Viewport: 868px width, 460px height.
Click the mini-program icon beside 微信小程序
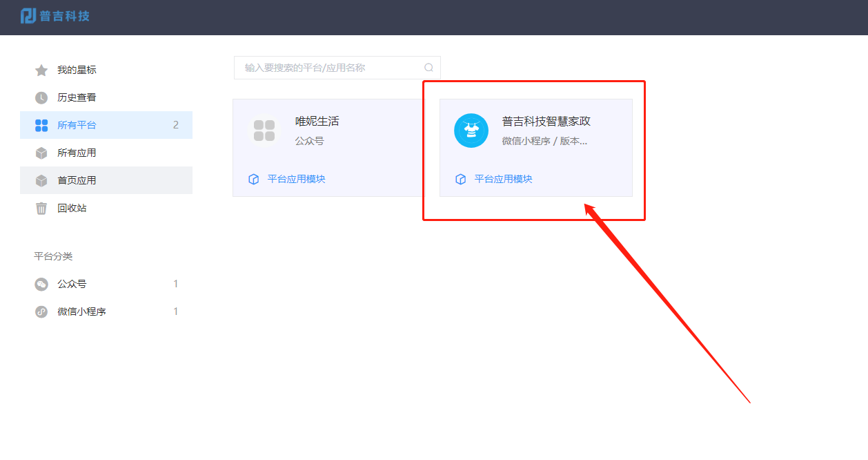tap(41, 312)
